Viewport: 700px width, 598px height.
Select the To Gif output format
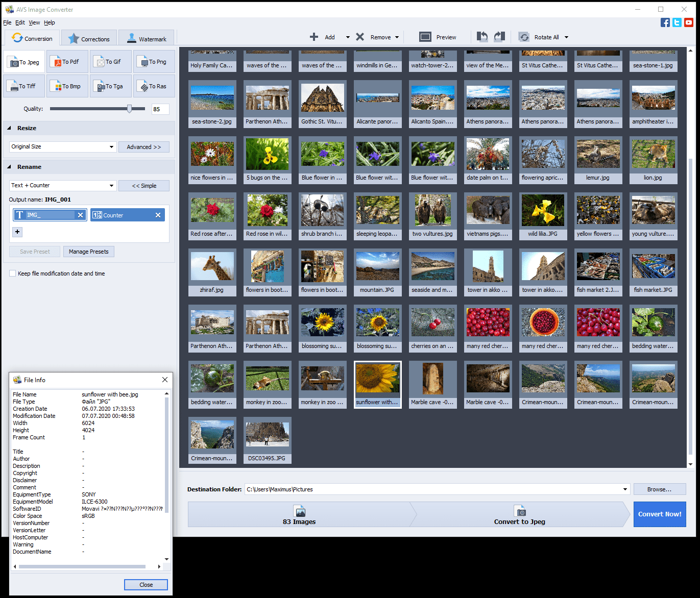[111, 62]
